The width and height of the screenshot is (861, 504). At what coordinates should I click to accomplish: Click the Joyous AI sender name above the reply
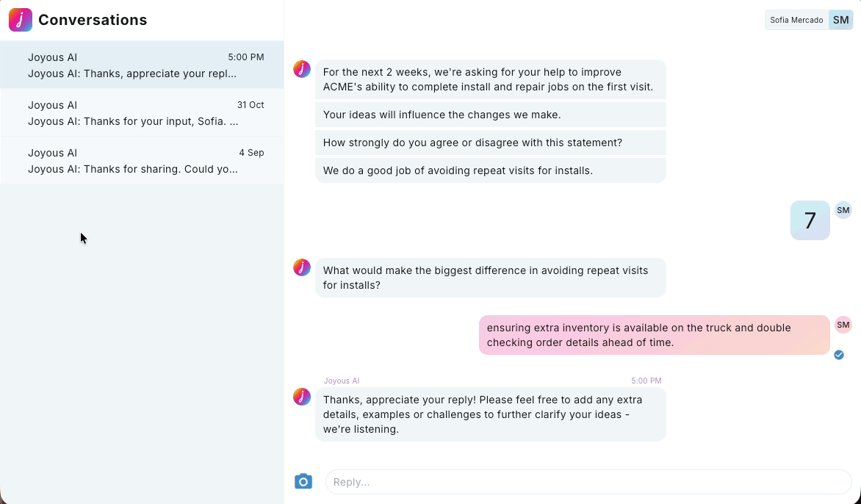[x=341, y=381]
